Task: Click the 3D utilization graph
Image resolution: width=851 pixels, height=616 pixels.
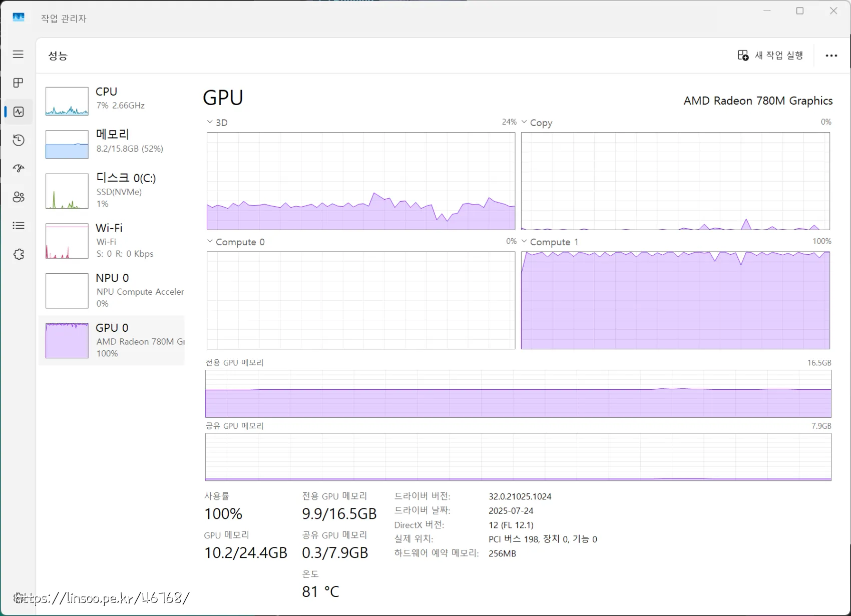Action: click(x=361, y=181)
